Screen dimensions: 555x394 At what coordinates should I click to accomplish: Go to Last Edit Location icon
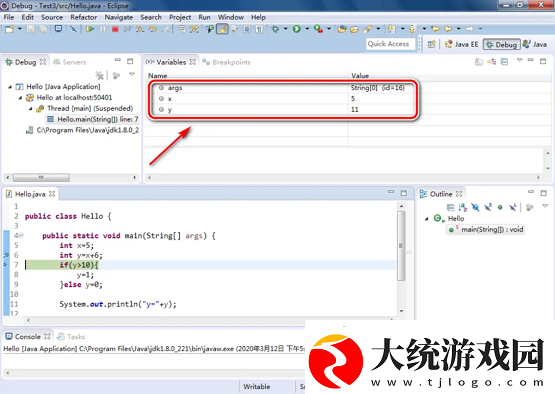point(436,29)
